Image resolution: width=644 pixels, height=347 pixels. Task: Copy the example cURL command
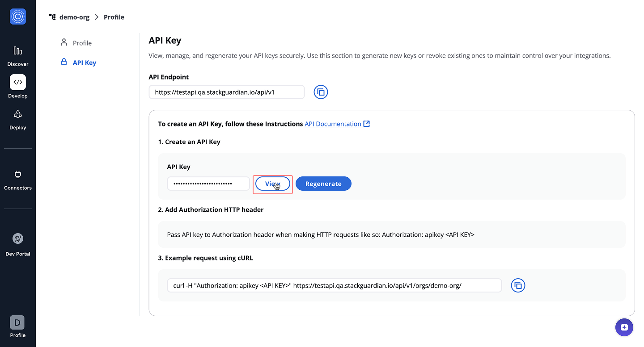click(518, 285)
